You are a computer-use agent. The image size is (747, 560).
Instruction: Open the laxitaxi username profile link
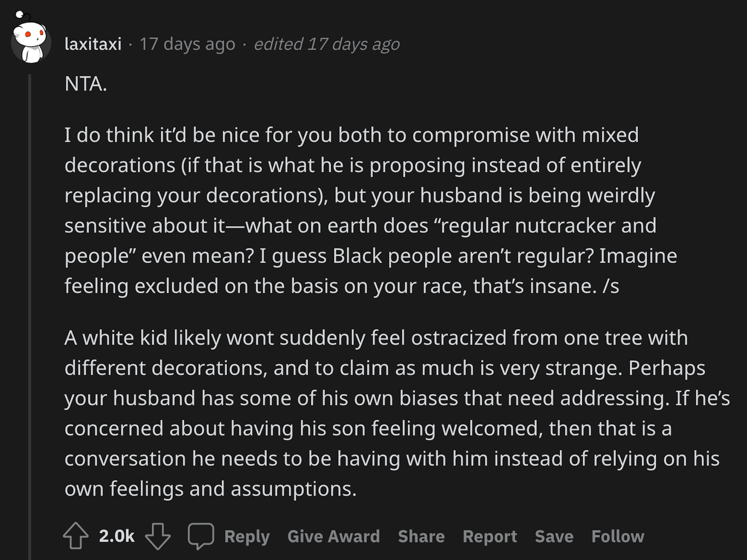click(x=93, y=44)
